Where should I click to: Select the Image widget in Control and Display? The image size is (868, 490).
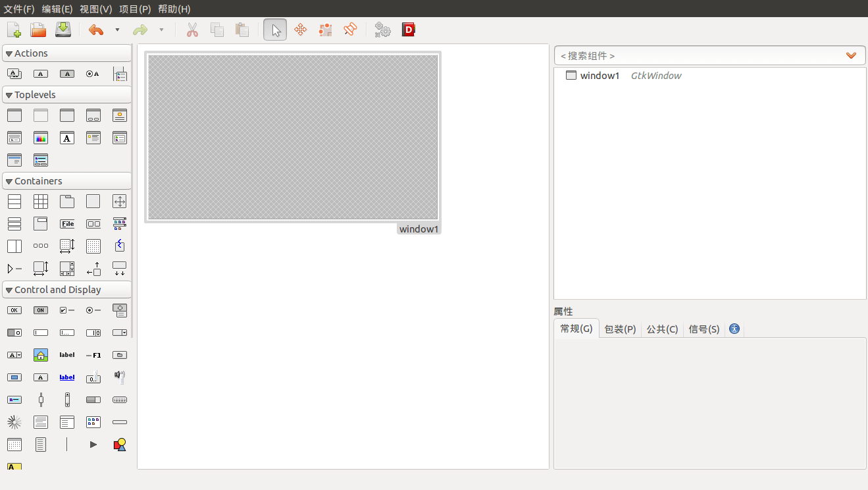[x=40, y=354]
